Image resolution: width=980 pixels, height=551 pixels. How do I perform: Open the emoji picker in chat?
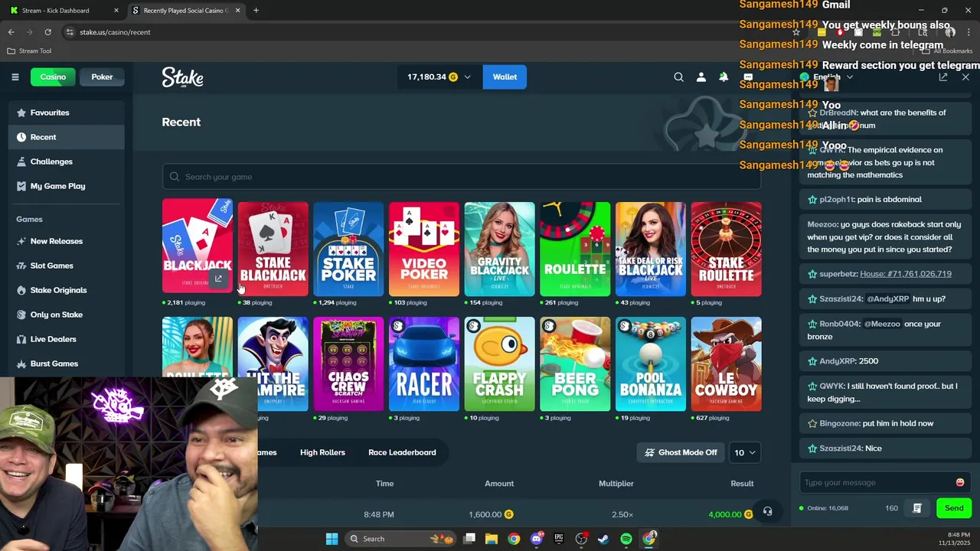pyautogui.click(x=960, y=483)
